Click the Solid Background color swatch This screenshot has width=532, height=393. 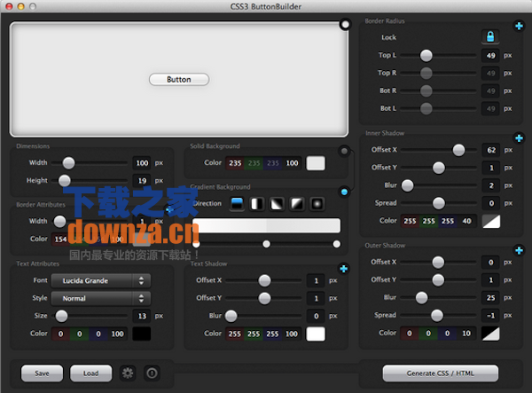click(316, 163)
